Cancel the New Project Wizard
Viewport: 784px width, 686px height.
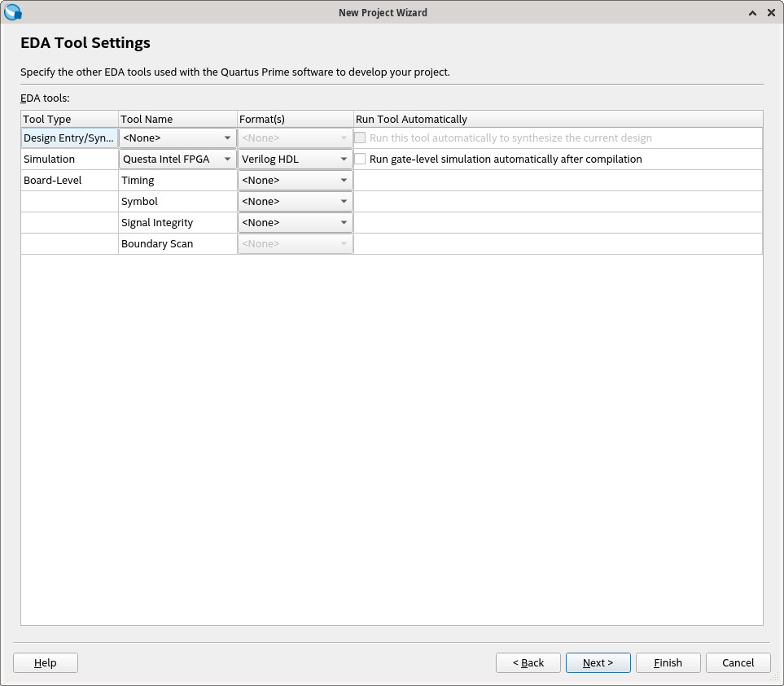[x=738, y=662]
